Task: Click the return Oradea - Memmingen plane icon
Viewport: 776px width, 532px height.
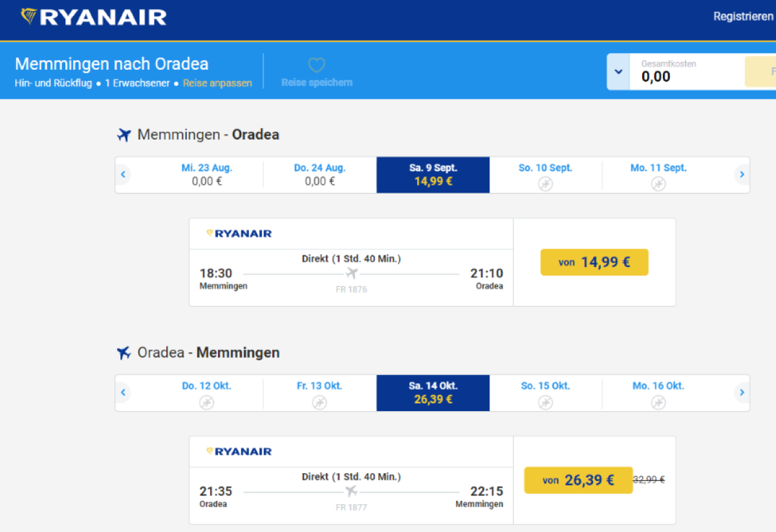Action: point(124,353)
